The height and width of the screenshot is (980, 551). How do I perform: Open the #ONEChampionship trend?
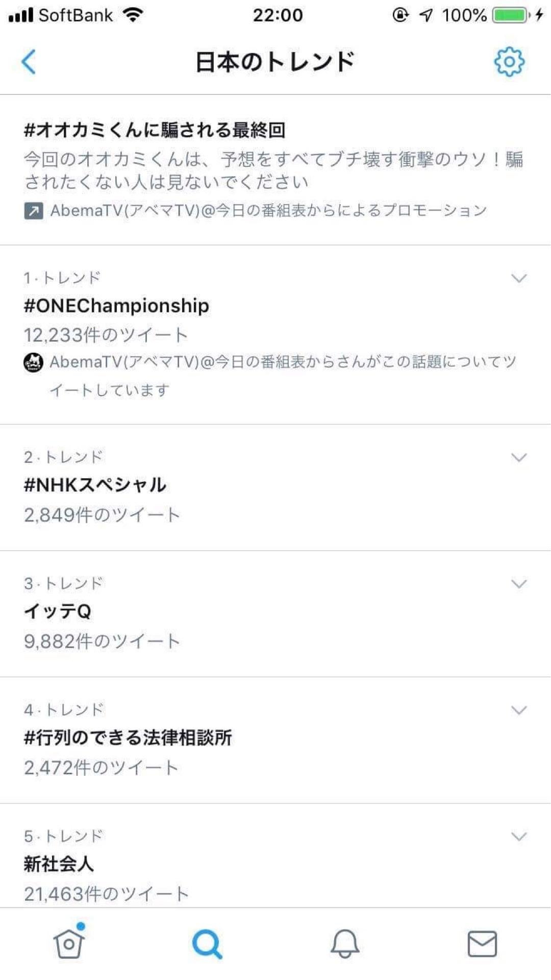click(116, 306)
